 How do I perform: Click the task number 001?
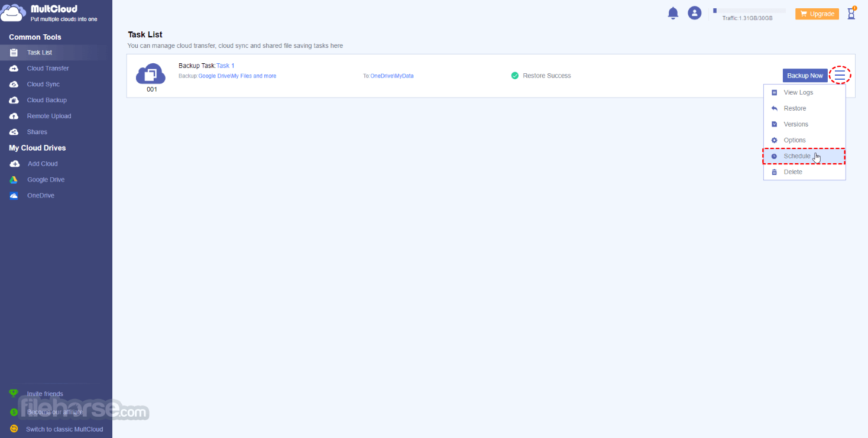152,90
